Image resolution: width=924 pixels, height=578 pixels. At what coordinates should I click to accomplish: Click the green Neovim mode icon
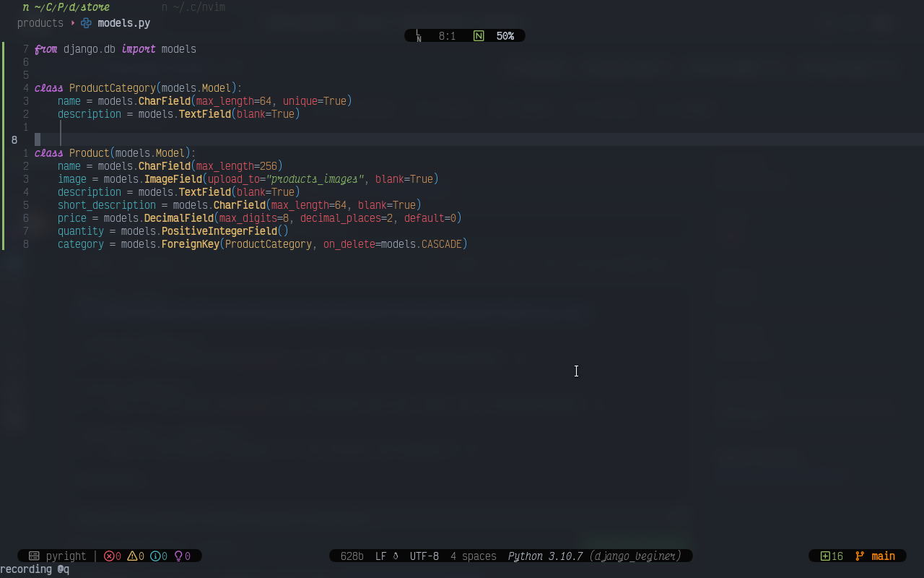pyautogui.click(x=478, y=35)
